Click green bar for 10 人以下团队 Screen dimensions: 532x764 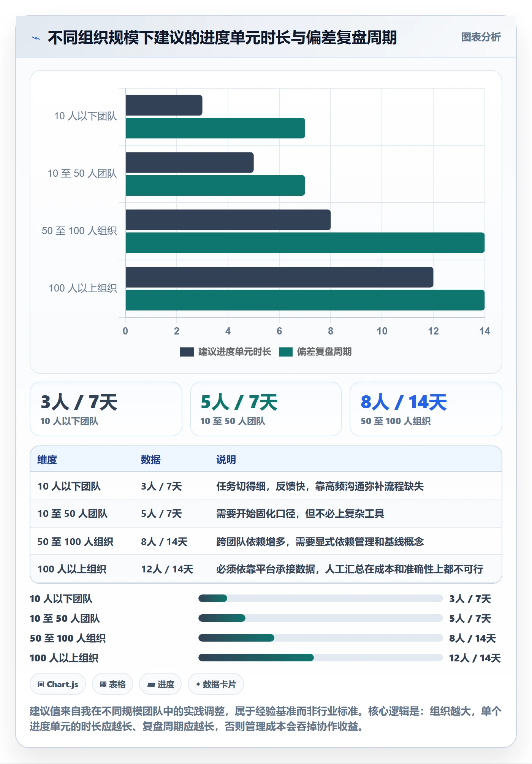(x=215, y=128)
